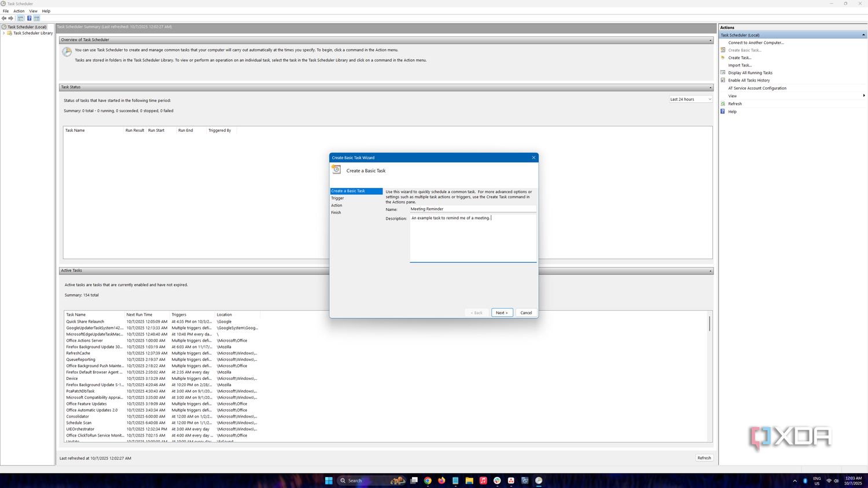Open the Last 24 hours dropdown
Viewport: 868px width, 488px height.
tap(691, 99)
